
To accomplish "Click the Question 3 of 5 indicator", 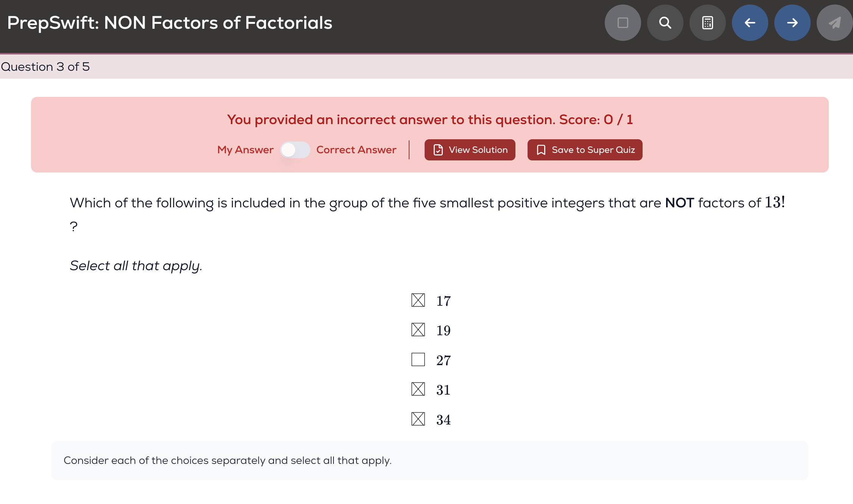I will pyautogui.click(x=45, y=67).
